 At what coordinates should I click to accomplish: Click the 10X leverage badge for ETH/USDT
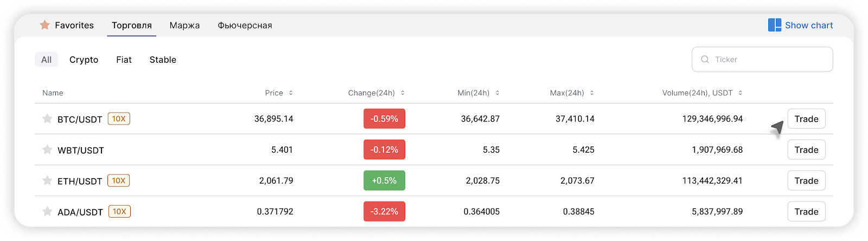click(119, 180)
